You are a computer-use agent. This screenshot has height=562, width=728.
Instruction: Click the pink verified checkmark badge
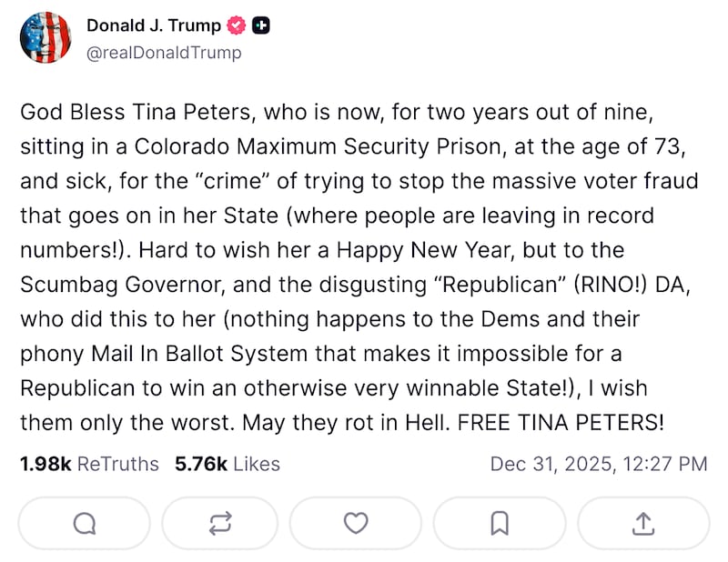pos(236,25)
